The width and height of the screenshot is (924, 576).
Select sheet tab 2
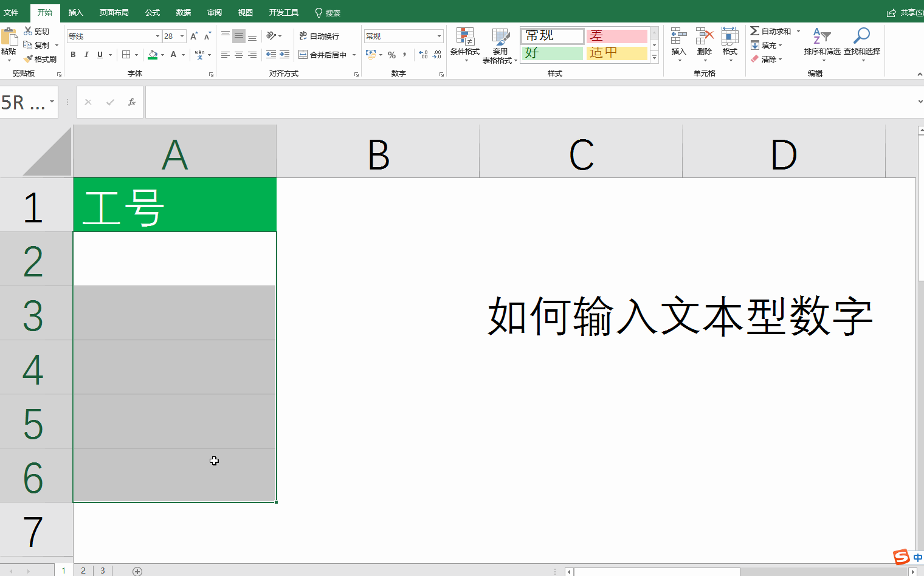pos(83,571)
